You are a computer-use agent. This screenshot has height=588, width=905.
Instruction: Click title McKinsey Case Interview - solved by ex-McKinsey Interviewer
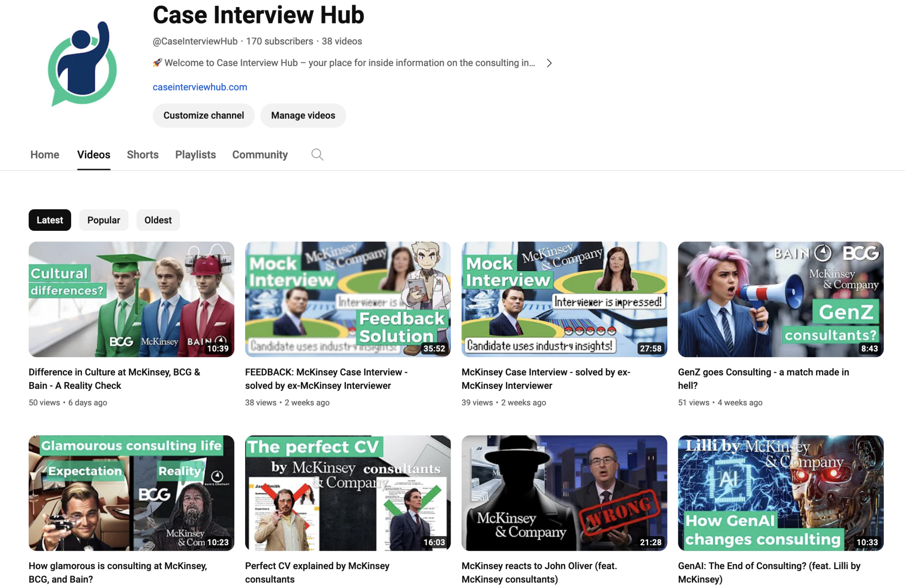coord(546,379)
